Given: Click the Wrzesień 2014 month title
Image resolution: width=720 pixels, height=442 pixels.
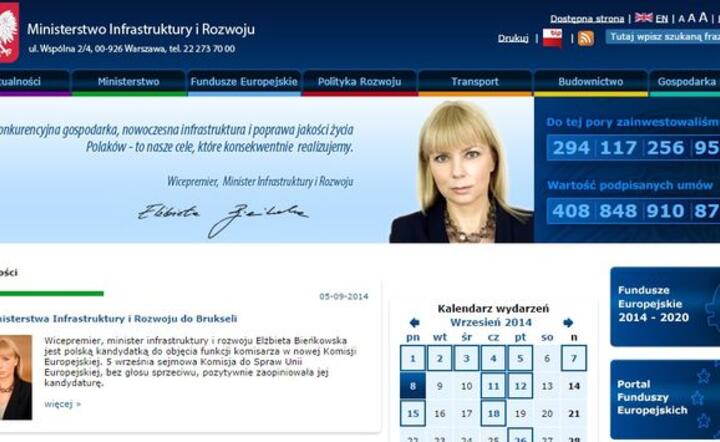Looking at the screenshot, I should point(491,323).
